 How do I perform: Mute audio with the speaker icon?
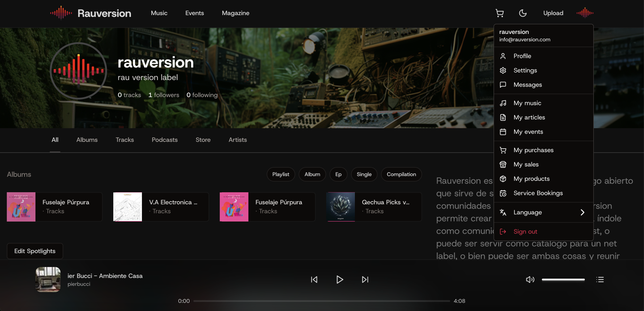[x=530, y=279]
